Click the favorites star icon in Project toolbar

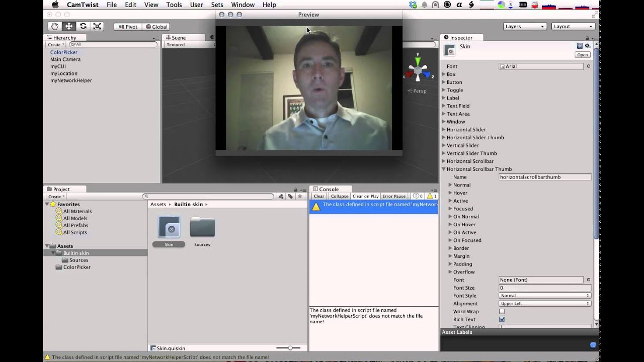pos(300,197)
